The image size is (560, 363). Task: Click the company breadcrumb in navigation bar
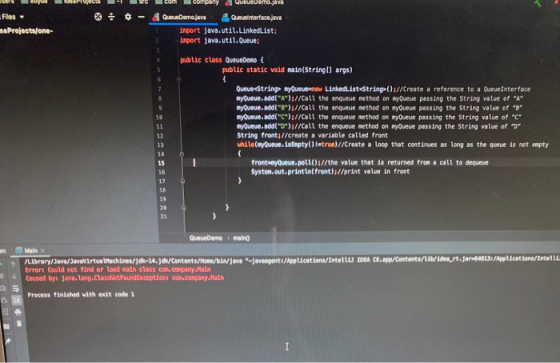pos(201,2)
